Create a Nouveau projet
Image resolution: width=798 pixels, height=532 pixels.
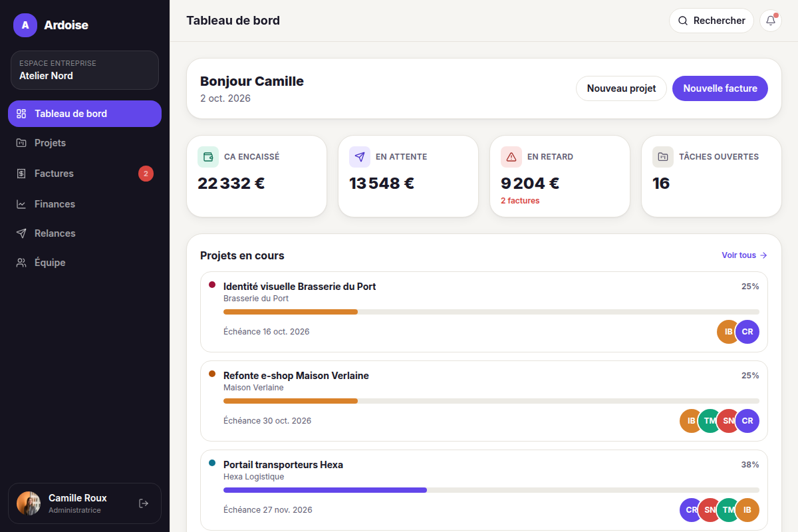pyautogui.click(x=621, y=88)
